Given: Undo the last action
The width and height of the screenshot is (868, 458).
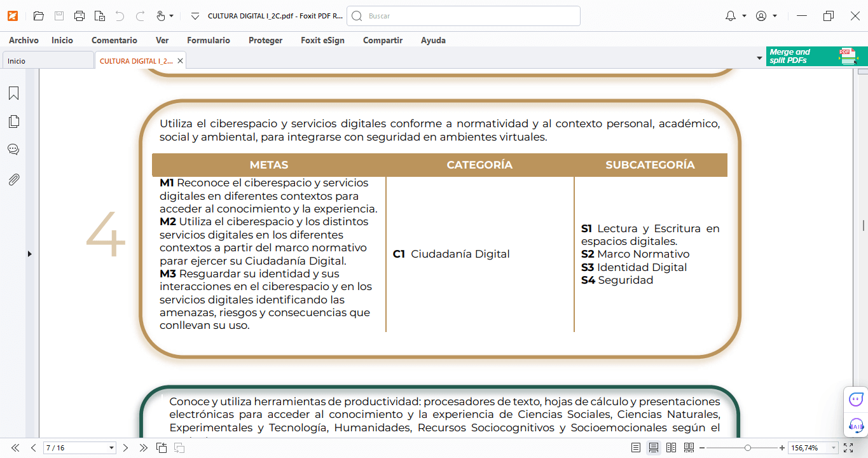Looking at the screenshot, I should coord(120,16).
